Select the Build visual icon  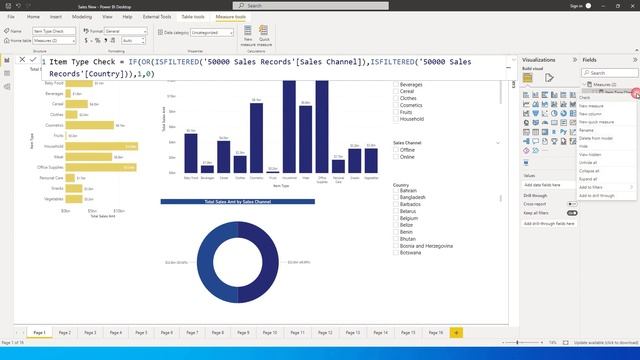(x=528, y=78)
